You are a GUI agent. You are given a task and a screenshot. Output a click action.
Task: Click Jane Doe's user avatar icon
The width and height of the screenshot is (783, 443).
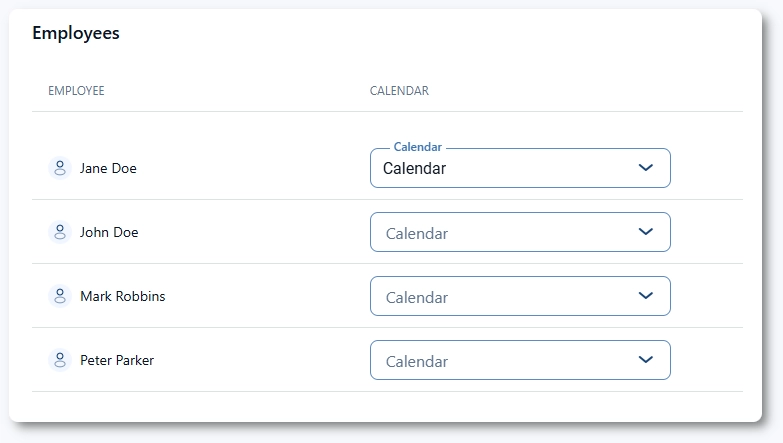59,168
